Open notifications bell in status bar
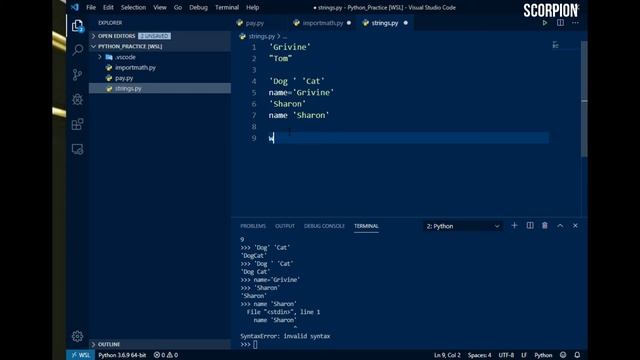This screenshot has height=360, width=640. [x=577, y=355]
